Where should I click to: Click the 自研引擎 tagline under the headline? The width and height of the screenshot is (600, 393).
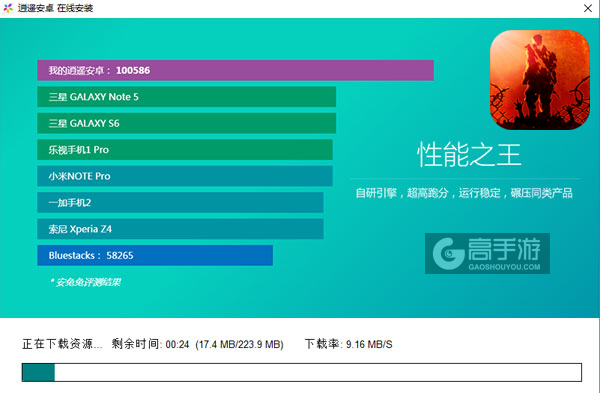[464, 193]
